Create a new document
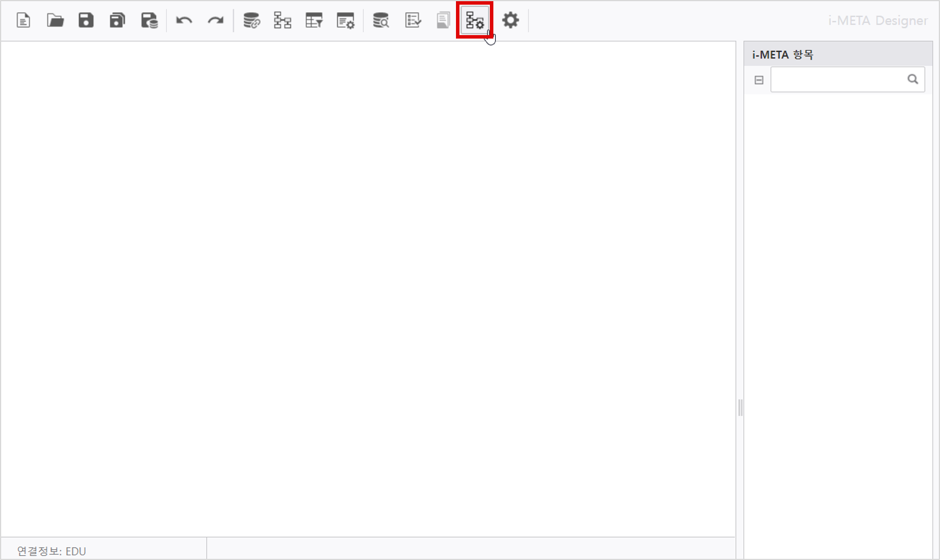Image resolution: width=940 pixels, height=560 pixels. tap(23, 20)
